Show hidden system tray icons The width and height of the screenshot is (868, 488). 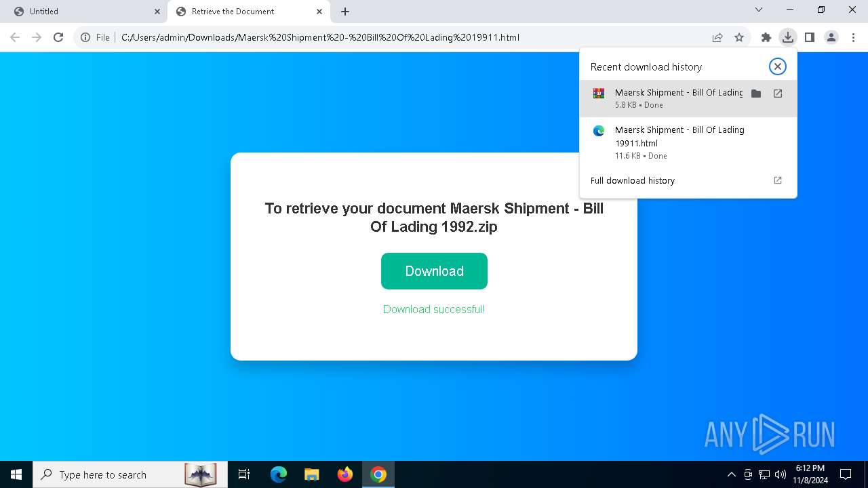pos(731,474)
